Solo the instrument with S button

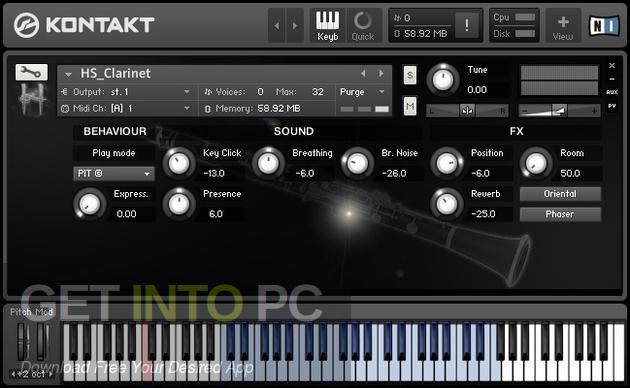[410, 75]
